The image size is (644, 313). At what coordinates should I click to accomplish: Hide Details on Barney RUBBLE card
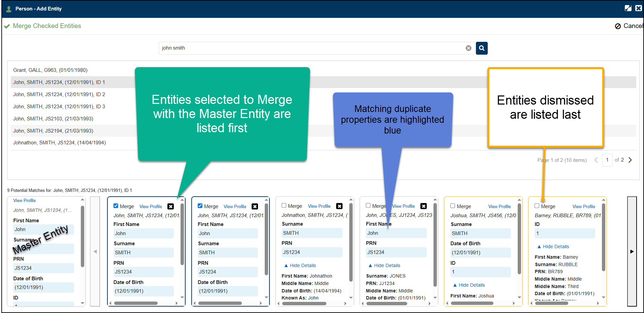pos(553,247)
